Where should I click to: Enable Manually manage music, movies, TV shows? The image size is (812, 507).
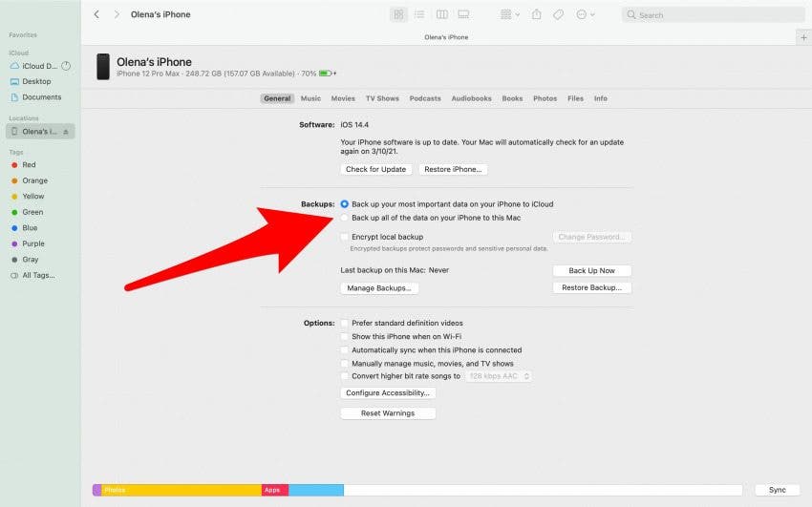(x=344, y=364)
